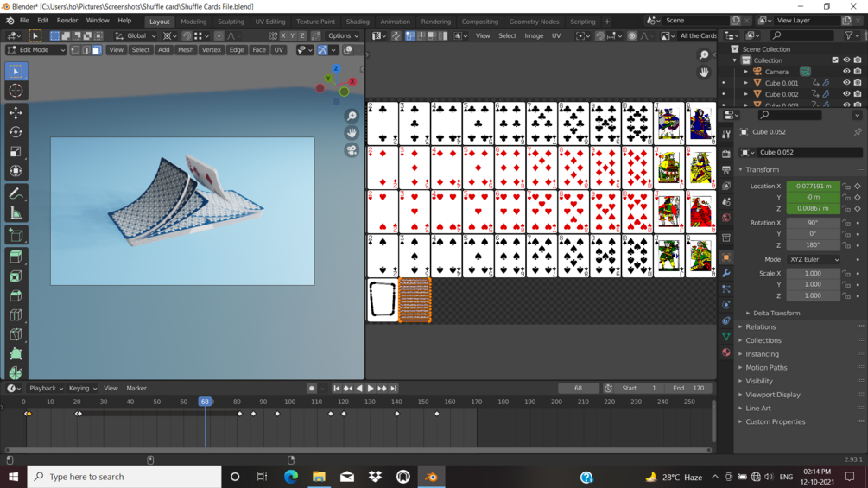Screen dimensions: 868x488
Task: Select the Select Box tool
Action: coord(16,72)
